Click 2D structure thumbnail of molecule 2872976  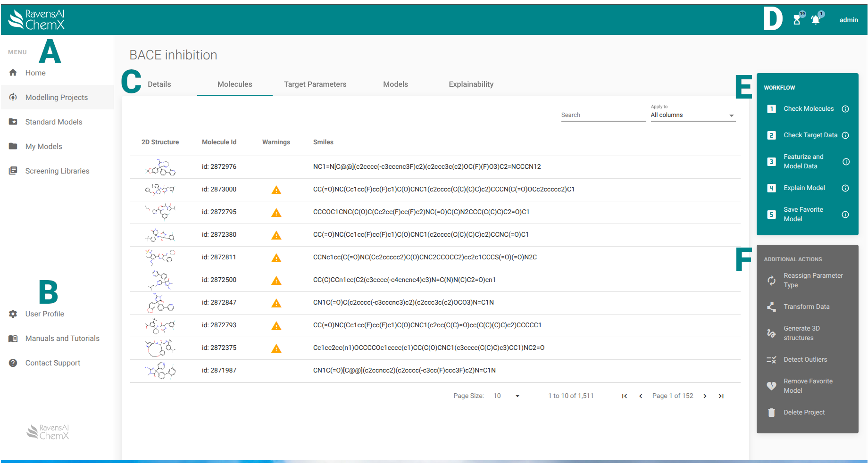click(160, 167)
